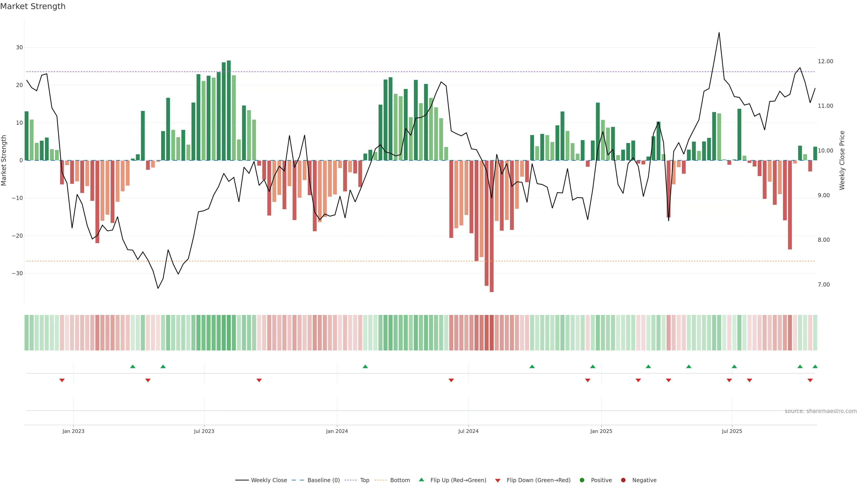868x488 pixels.
Task: Click the leftmost green flip-up triangle marker
Action: 133,366
